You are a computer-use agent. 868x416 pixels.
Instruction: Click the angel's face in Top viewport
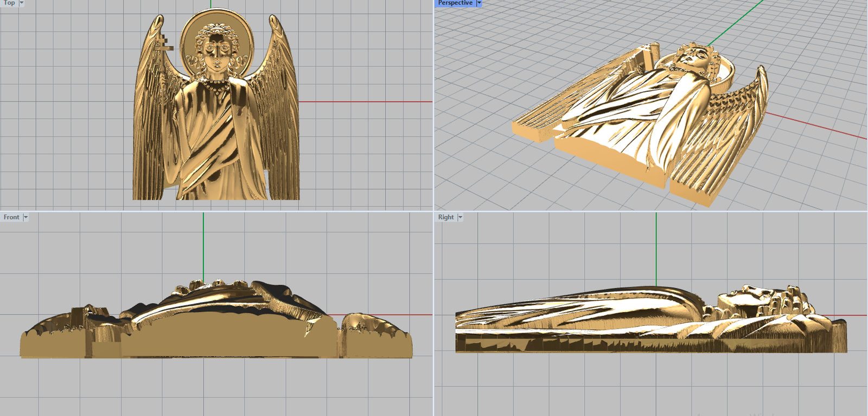(216, 52)
